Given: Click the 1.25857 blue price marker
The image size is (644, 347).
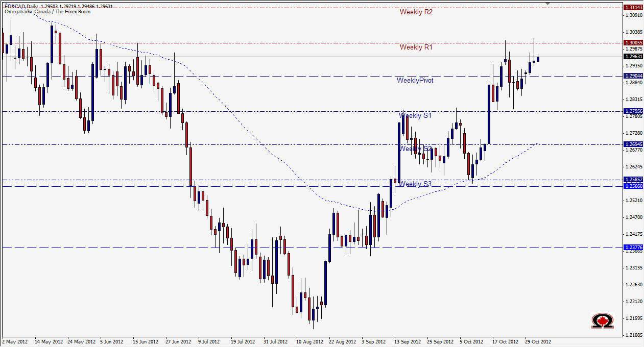Looking at the screenshot, I should click(633, 179).
